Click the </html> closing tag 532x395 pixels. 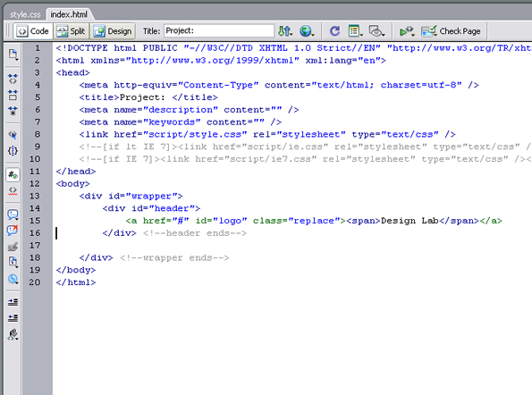pyautogui.click(x=76, y=282)
